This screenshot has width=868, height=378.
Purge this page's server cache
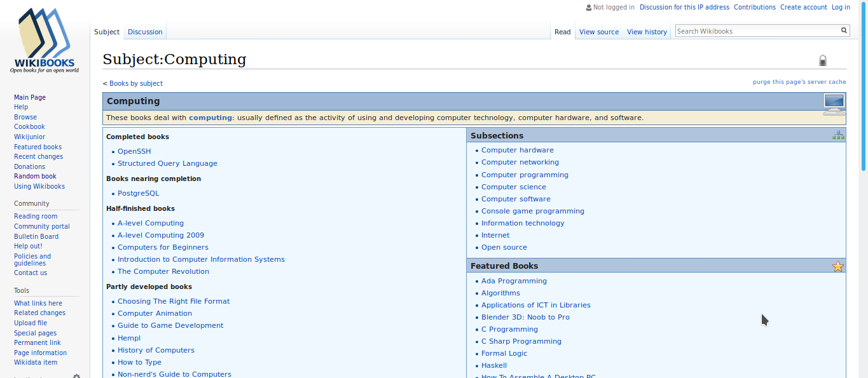pyautogui.click(x=799, y=82)
